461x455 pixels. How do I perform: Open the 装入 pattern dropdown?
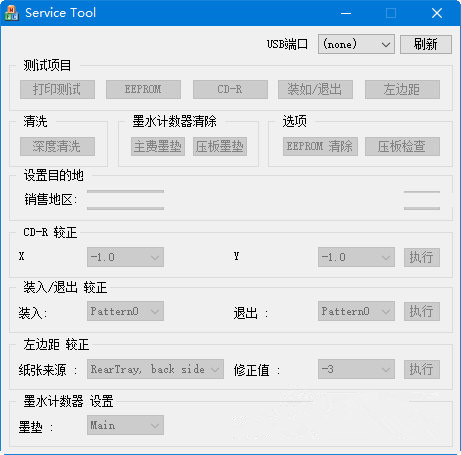point(125,311)
